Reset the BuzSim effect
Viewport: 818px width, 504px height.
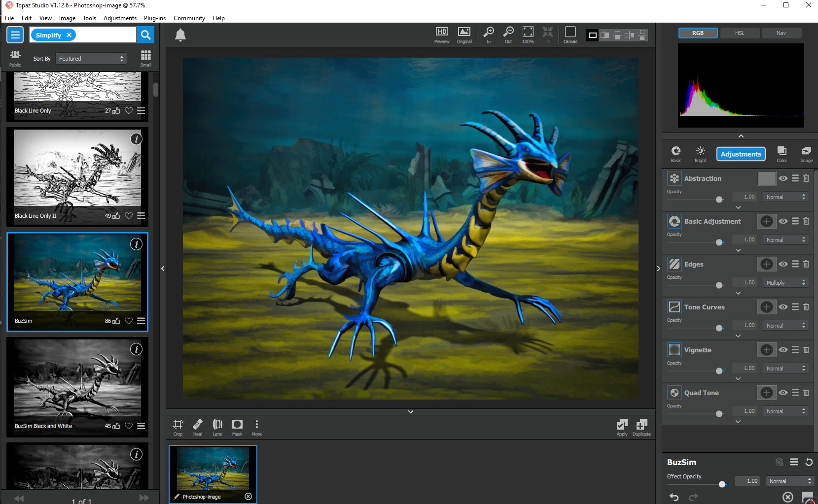click(809, 462)
